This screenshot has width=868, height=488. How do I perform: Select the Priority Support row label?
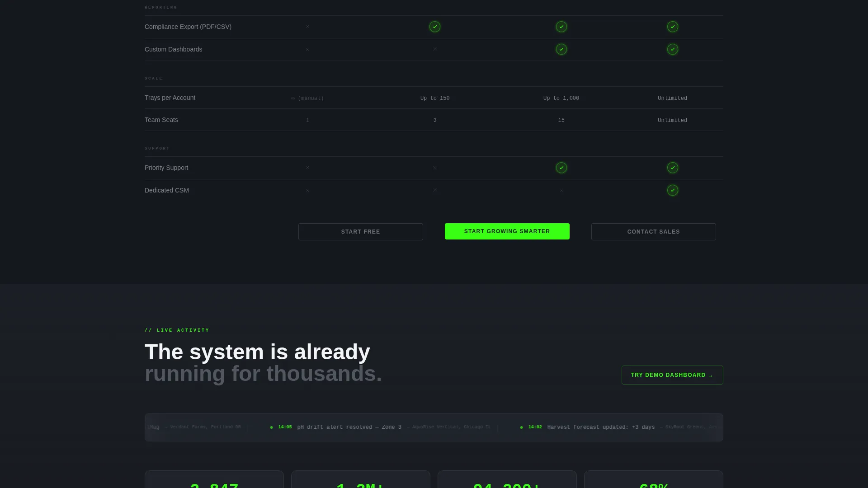pos(166,168)
